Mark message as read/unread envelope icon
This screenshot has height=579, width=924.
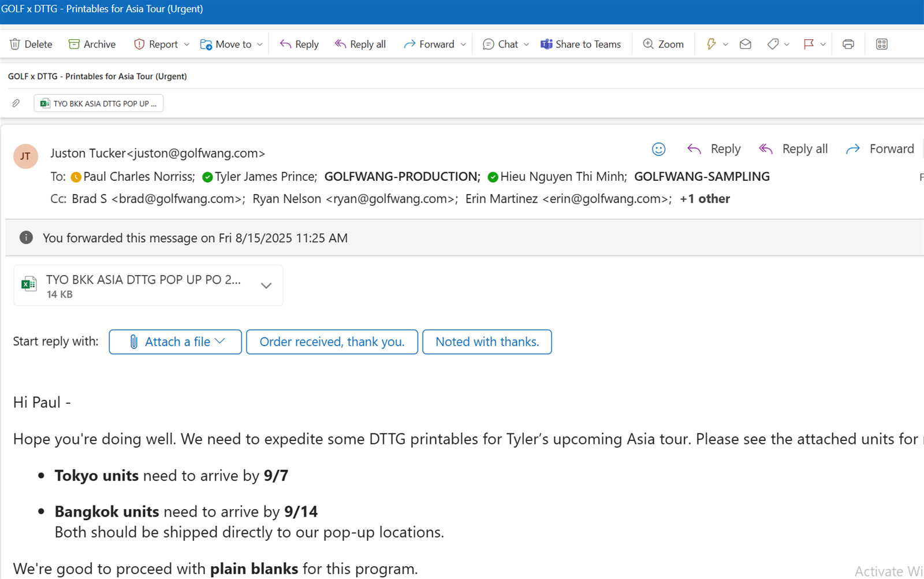click(745, 44)
